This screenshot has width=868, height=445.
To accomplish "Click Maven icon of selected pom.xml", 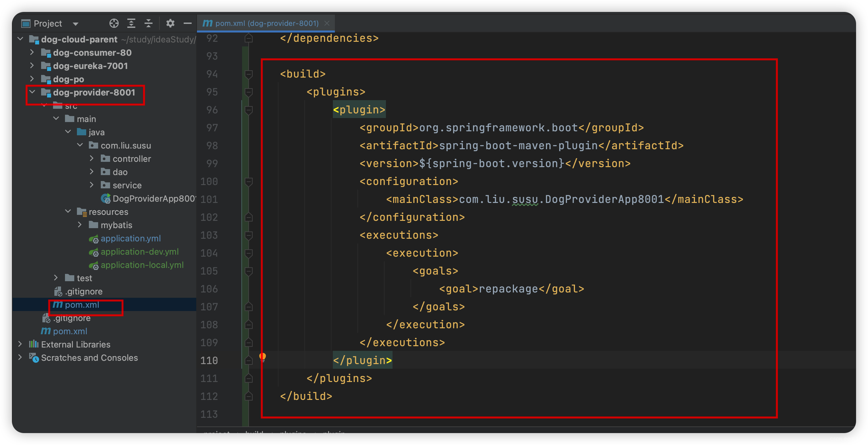I will (x=58, y=305).
